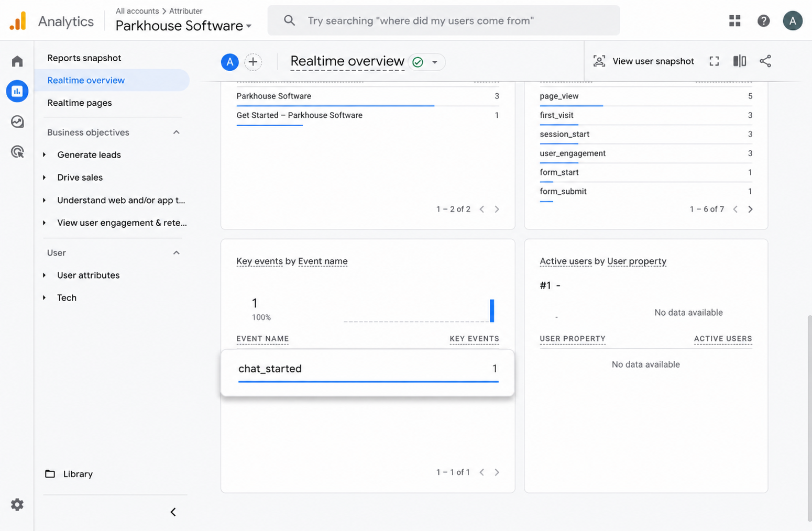Expand Understand web and/or app traffic item
This screenshot has height=531, width=812.
[x=45, y=200]
